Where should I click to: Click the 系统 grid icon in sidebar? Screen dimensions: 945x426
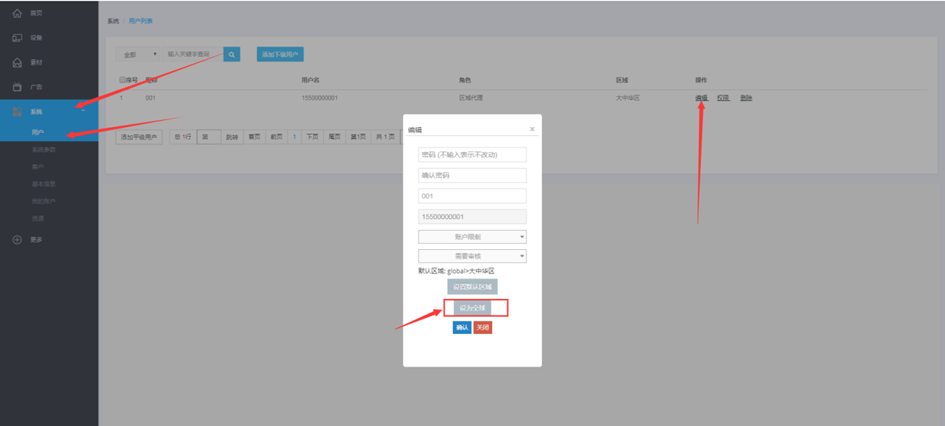point(17,112)
